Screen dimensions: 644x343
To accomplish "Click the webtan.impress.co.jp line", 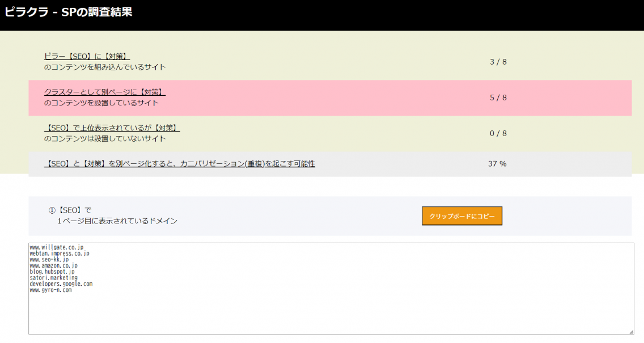I will click(x=59, y=253).
